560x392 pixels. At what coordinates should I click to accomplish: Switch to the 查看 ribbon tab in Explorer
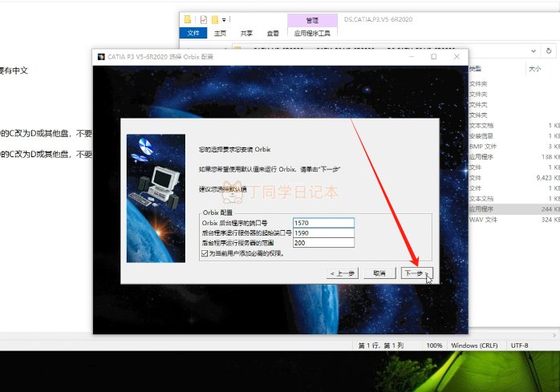(273, 33)
